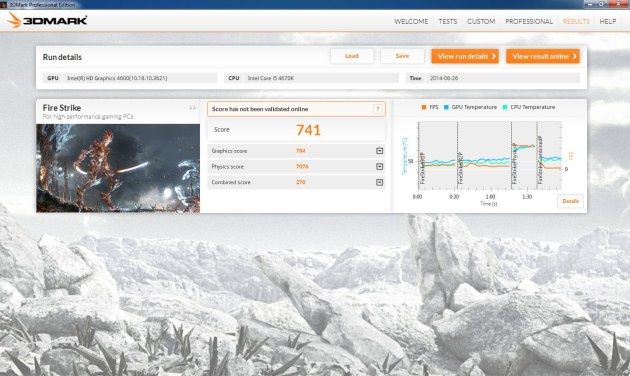This screenshot has width=630, height=376.
Task: Expand the Graphics score row
Action: pyautogui.click(x=379, y=151)
